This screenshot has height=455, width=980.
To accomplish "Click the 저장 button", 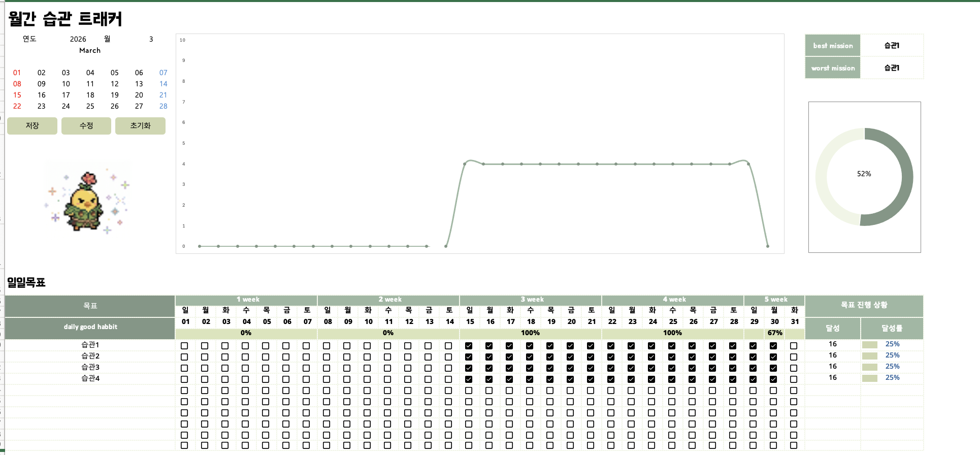I will (32, 126).
